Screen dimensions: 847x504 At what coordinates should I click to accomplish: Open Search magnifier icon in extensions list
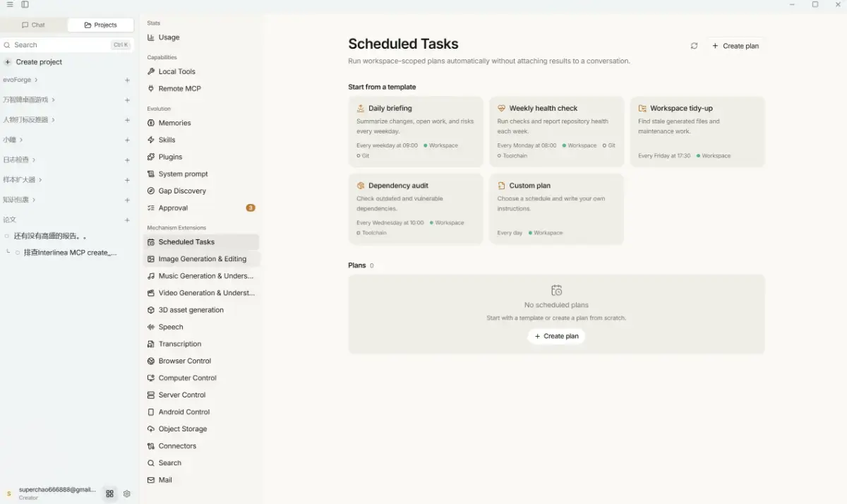[x=151, y=463]
